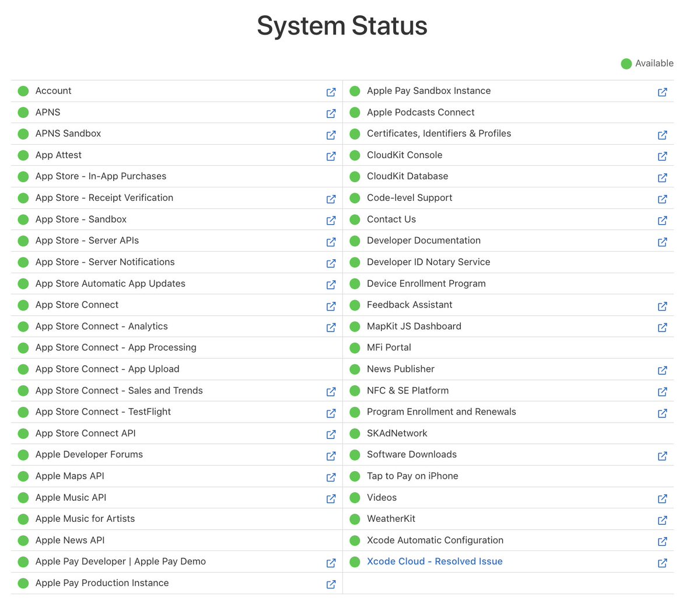
Task: Select the Apple Pay Developer | Apple Pay Demo label
Action: point(121,562)
